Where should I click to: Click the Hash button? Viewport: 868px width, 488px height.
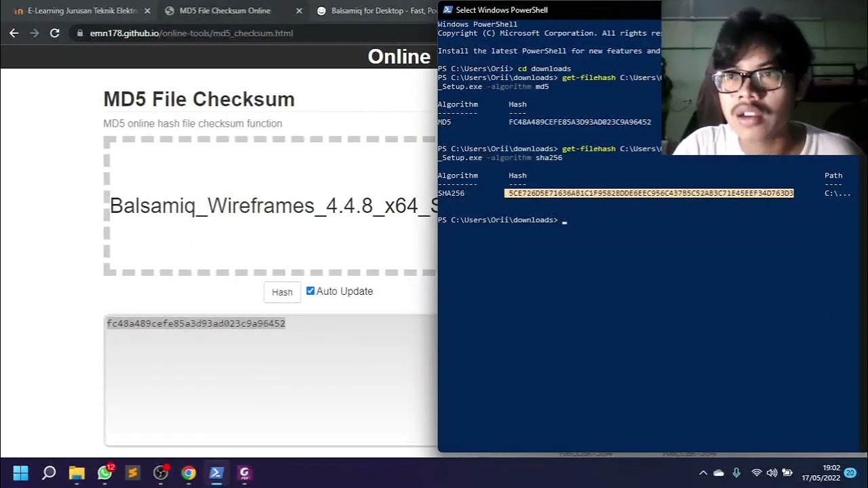(x=282, y=292)
